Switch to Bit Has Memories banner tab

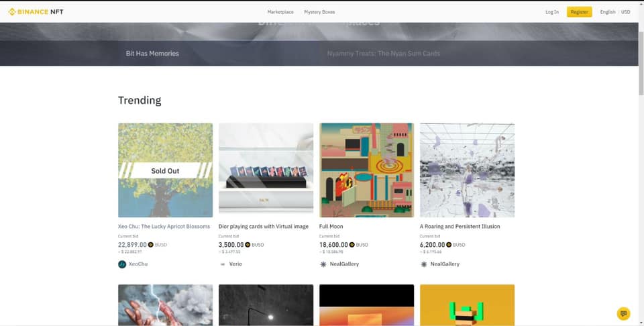tap(152, 53)
